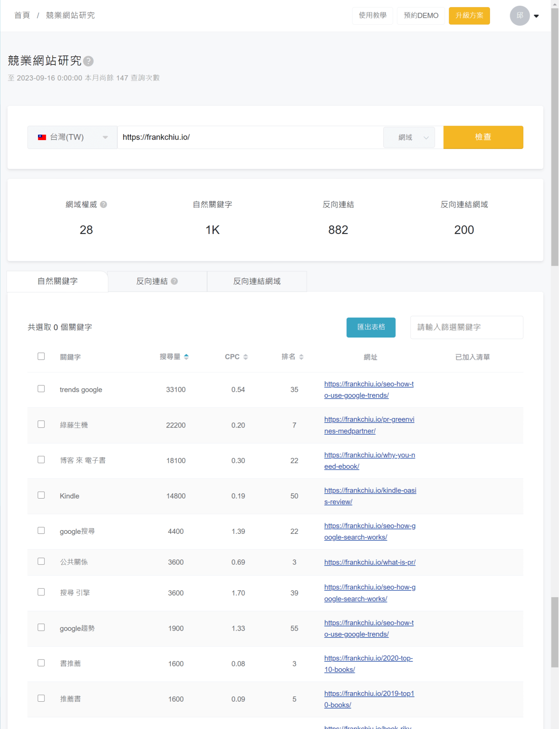Toggle the select-all checkbox in table header
560x729 pixels.
click(x=41, y=357)
